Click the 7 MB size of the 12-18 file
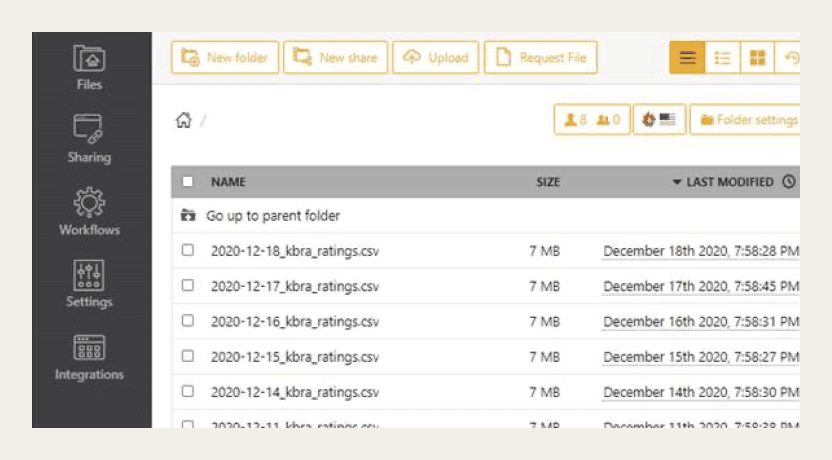The height and width of the screenshot is (460, 832). (x=544, y=251)
